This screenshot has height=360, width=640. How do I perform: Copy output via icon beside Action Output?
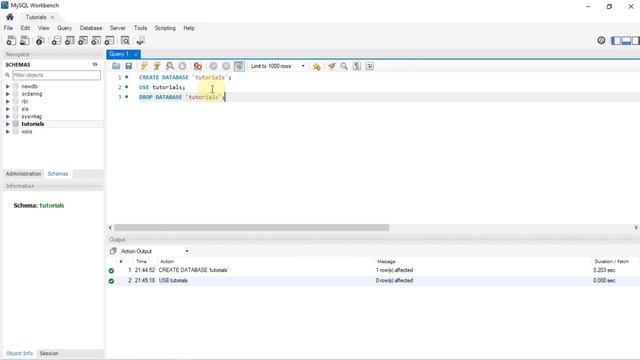click(113, 251)
